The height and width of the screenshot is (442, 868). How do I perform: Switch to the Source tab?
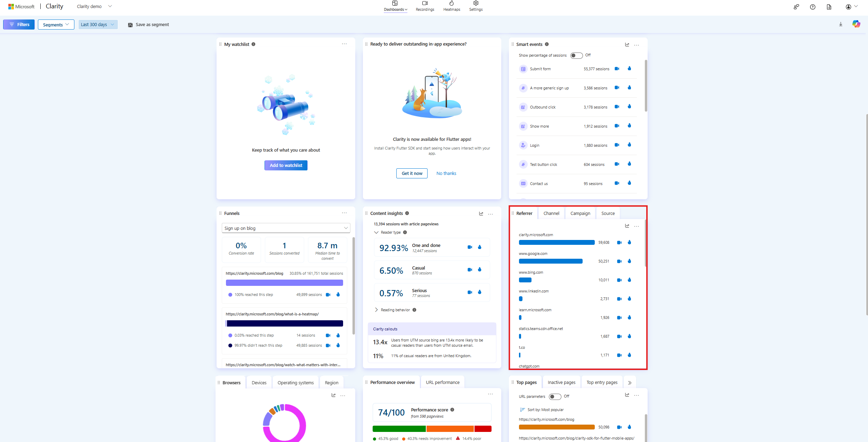608,213
